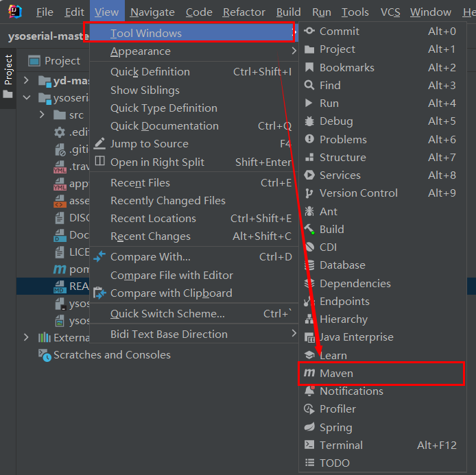Select Tool Windows in the View menu
Image resolution: width=476 pixels, height=475 pixels.
tap(193, 33)
